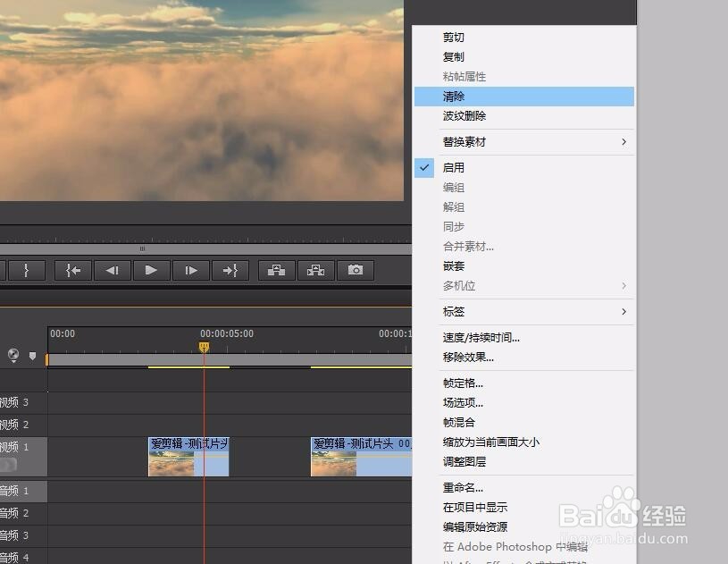Choose 剪切 from the context menu
728x564 pixels.
(x=524, y=38)
